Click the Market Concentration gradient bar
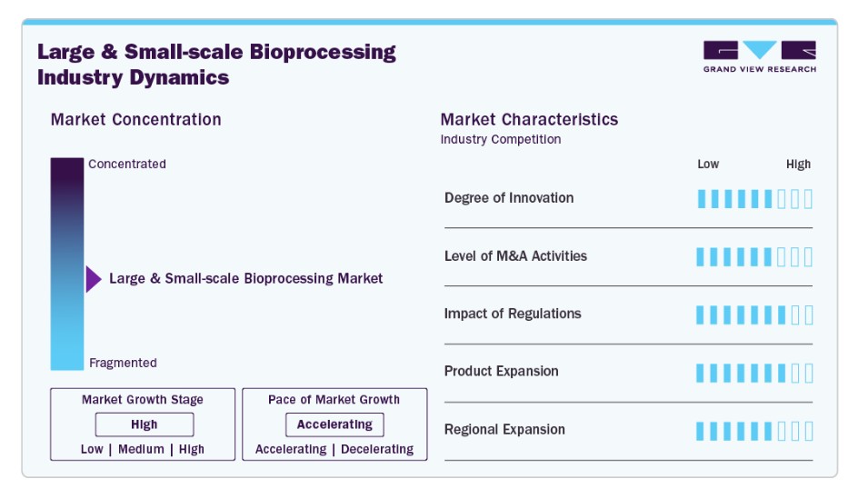The image size is (868, 489). point(66,264)
